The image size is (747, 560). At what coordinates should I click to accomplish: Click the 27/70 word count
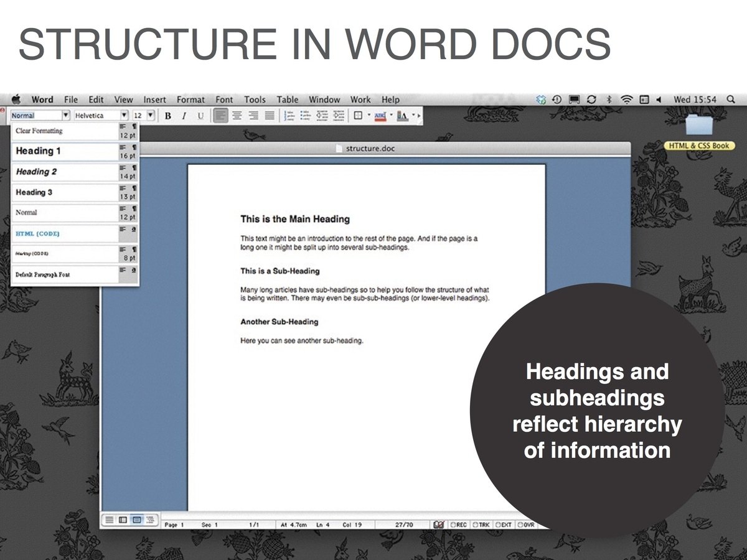click(404, 525)
